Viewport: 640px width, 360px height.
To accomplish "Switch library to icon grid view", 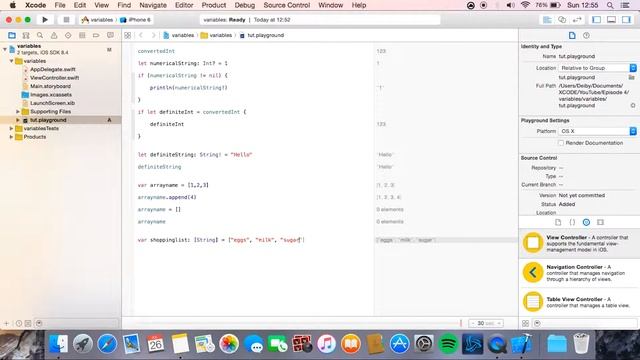I will 526,323.
